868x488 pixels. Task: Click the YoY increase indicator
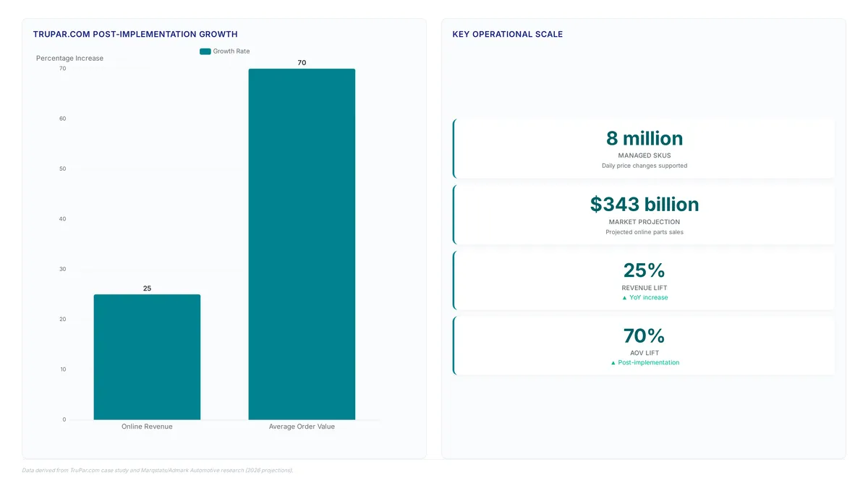644,298
